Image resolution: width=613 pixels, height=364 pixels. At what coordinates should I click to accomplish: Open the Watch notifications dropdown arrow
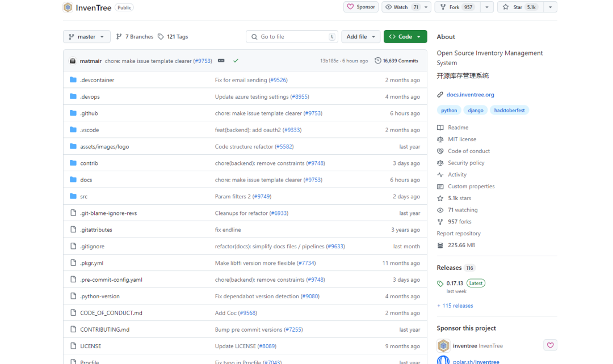pyautogui.click(x=426, y=7)
